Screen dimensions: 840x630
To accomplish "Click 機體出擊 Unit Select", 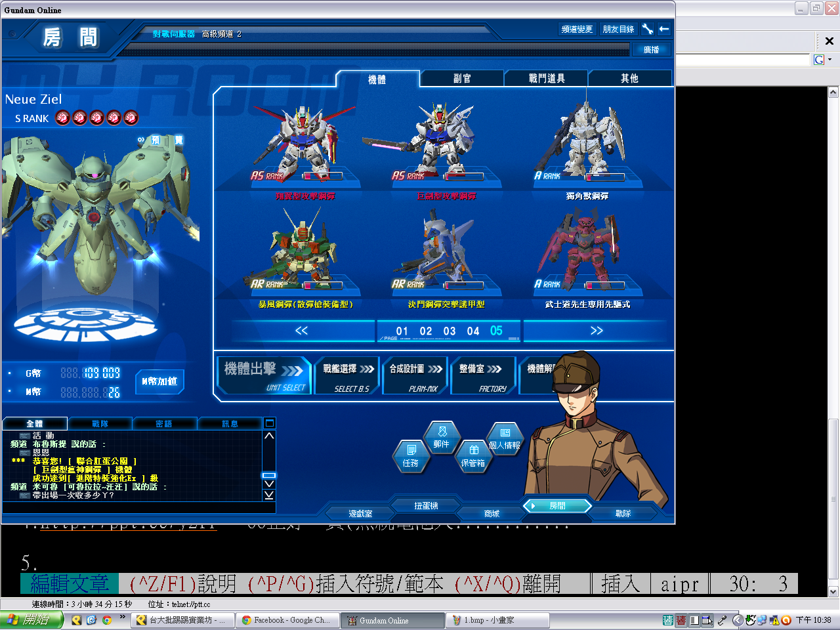I will click(x=264, y=376).
